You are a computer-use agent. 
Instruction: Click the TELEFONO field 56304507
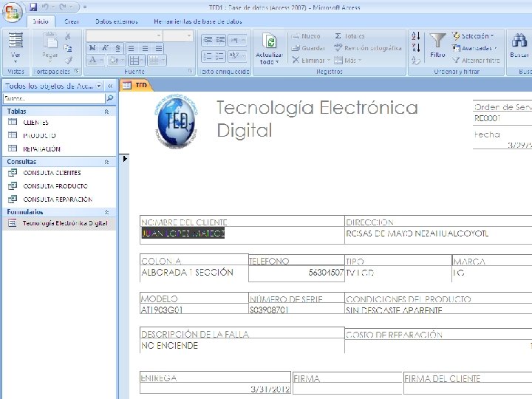click(x=296, y=273)
